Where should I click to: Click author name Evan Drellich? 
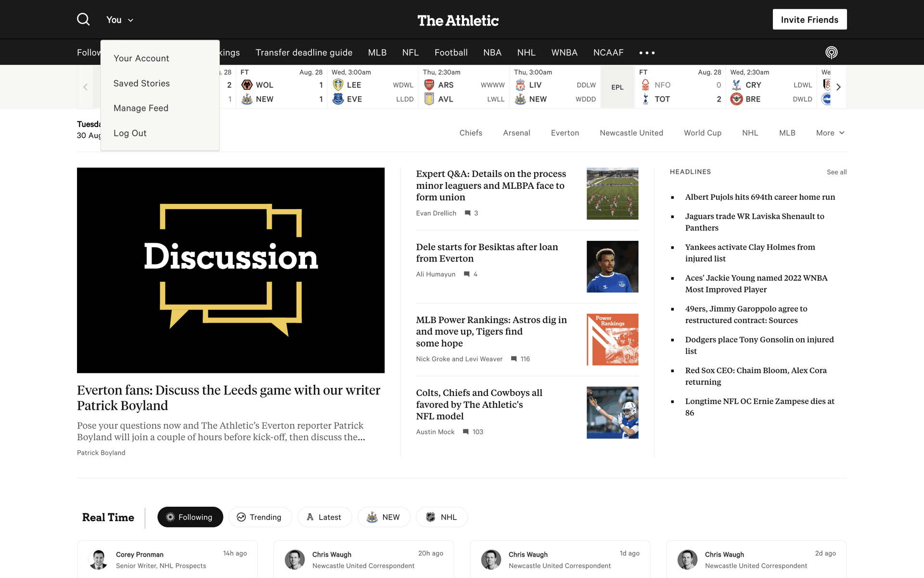[436, 213]
